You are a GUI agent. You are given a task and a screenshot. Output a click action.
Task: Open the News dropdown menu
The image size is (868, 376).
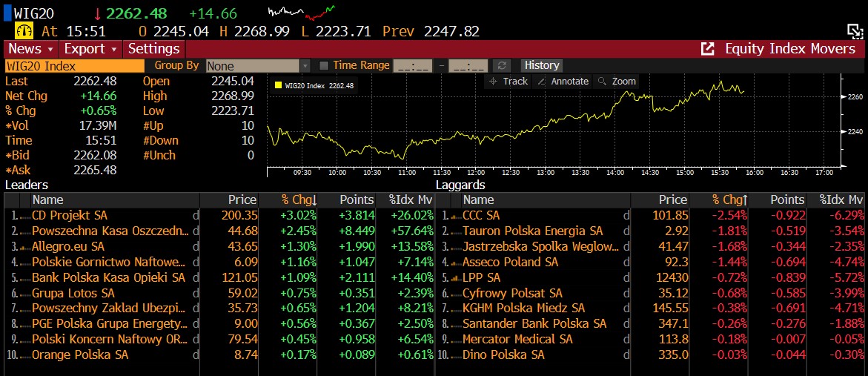tap(32, 49)
